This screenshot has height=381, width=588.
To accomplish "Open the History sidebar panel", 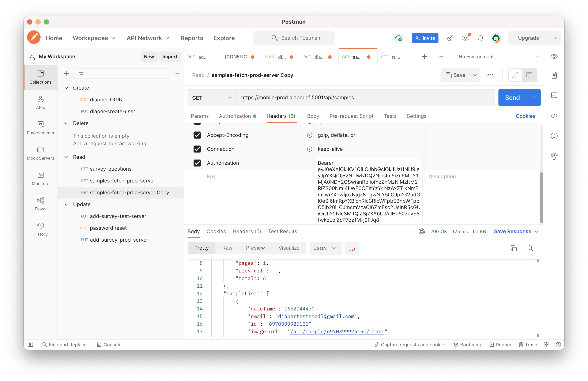I will [x=41, y=229].
